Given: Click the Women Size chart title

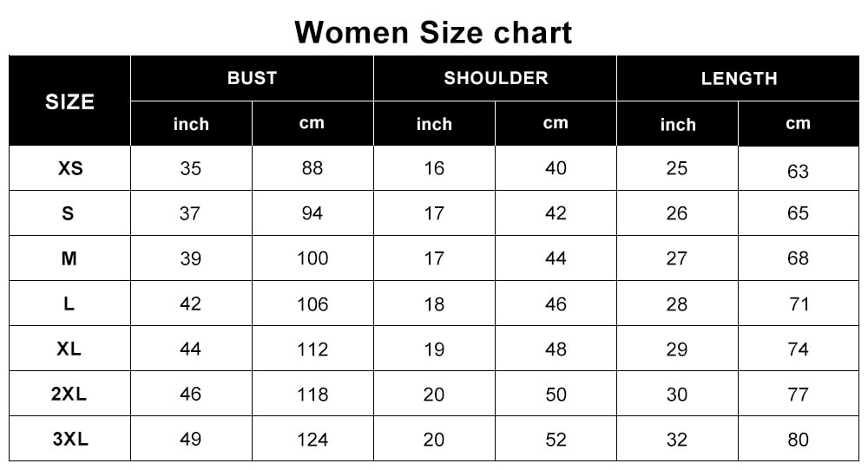Looking at the screenshot, I should 433,32.
